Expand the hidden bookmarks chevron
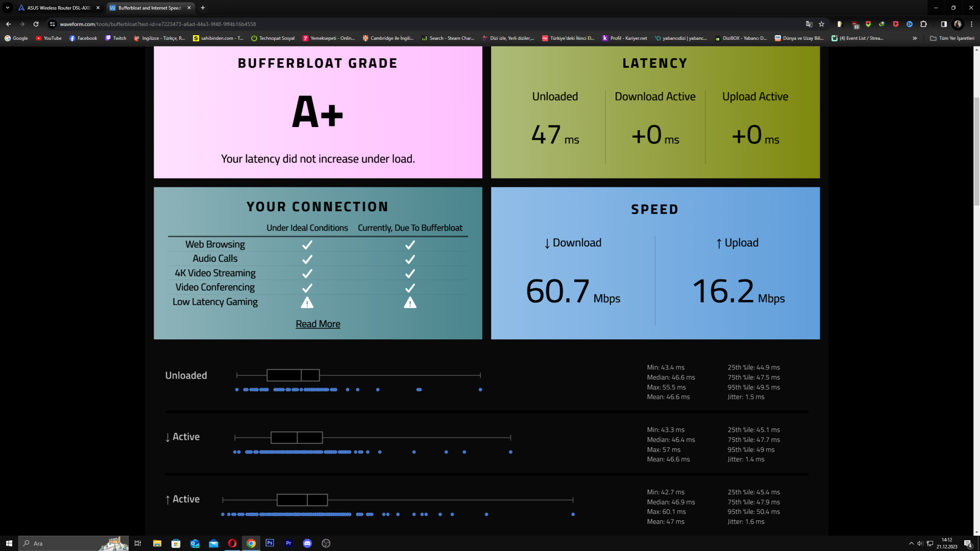The width and height of the screenshot is (980, 551). pyautogui.click(x=915, y=38)
